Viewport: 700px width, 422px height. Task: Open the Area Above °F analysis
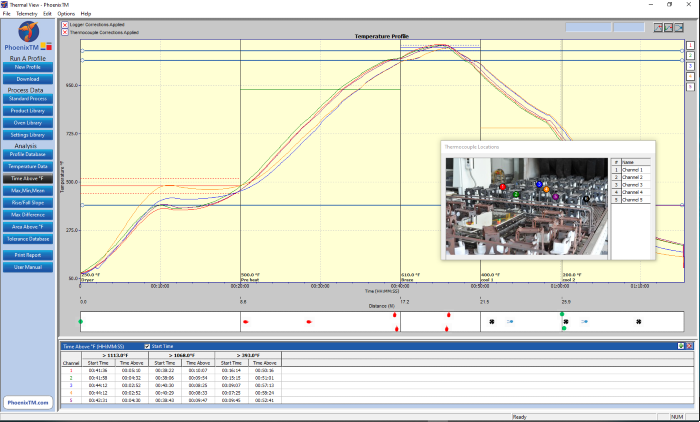28,227
